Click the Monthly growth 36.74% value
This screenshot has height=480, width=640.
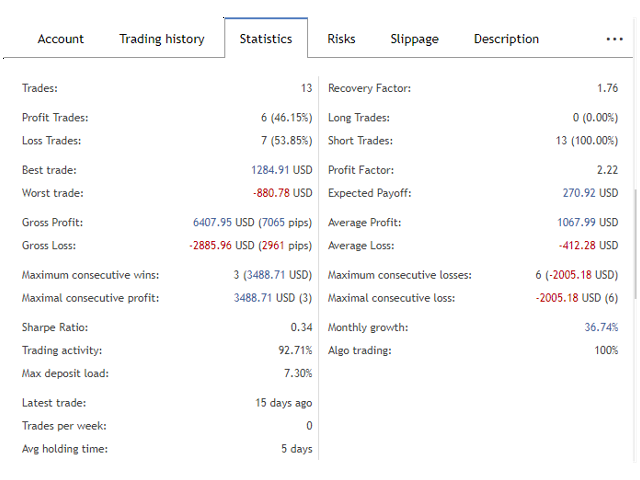[601, 327]
